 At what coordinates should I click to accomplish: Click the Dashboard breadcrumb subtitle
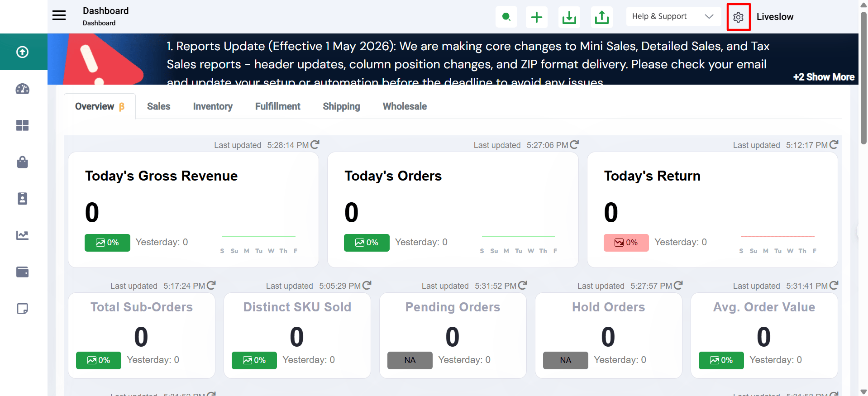pos(99,23)
